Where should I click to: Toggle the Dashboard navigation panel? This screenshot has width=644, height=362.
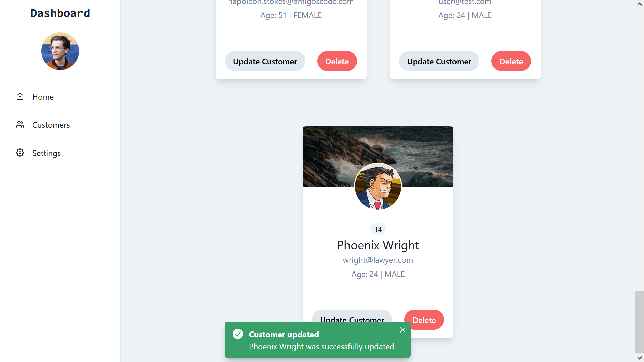coord(60,13)
